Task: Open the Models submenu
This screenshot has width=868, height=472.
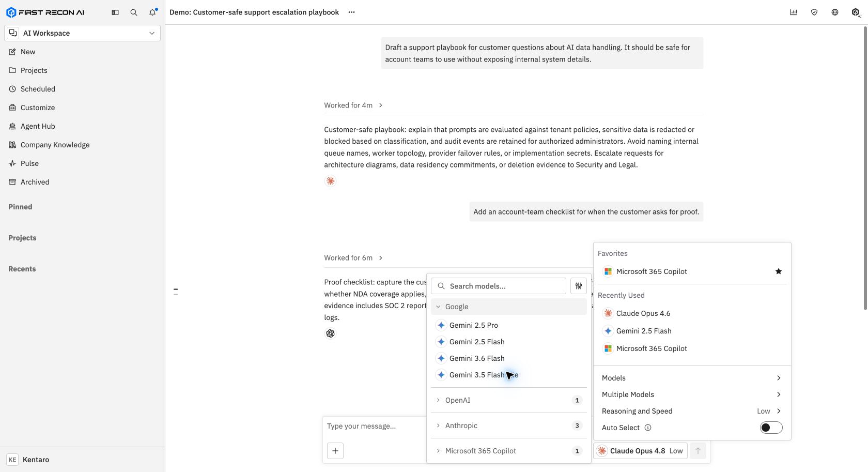Action: pyautogui.click(x=692, y=378)
